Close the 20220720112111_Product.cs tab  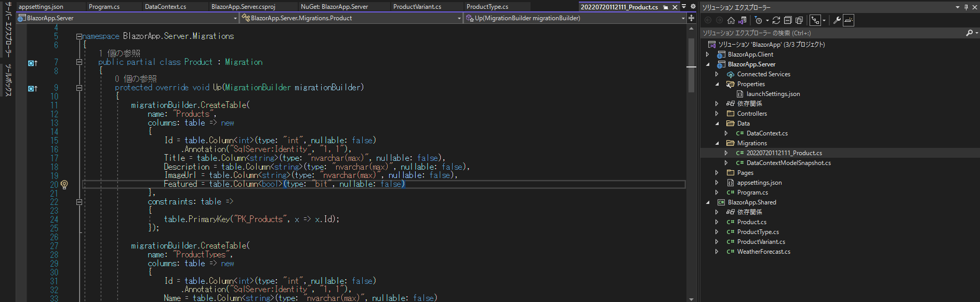point(675,7)
